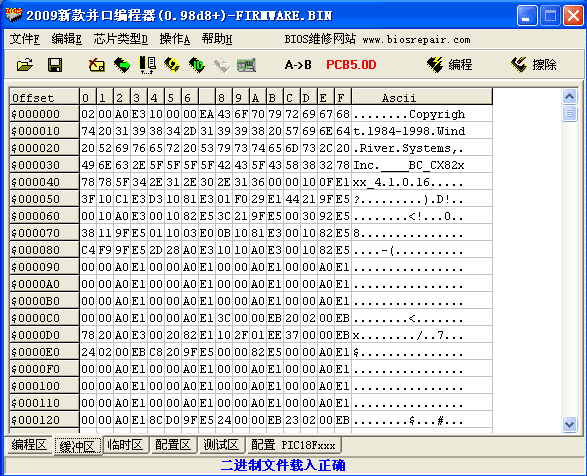Open the 帮助H menu
587x476 pixels.
(217, 39)
